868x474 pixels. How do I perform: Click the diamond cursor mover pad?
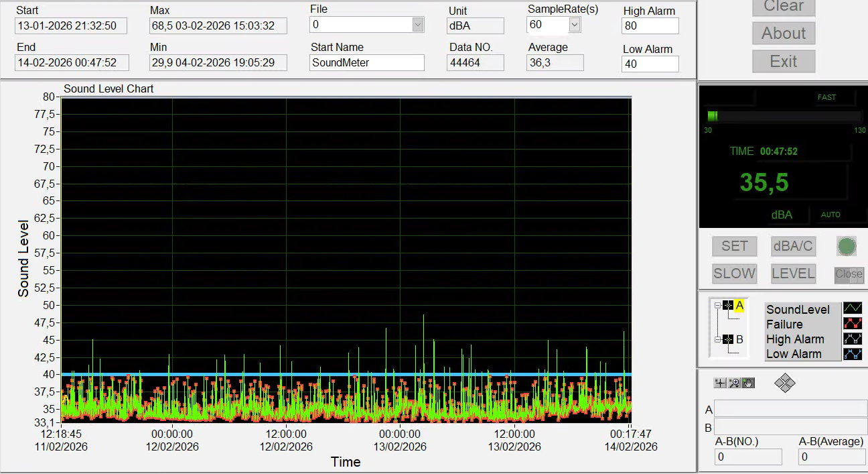click(784, 383)
